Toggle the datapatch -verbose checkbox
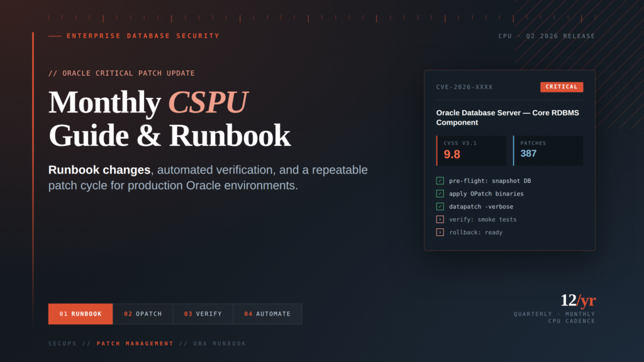 [x=440, y=206]
